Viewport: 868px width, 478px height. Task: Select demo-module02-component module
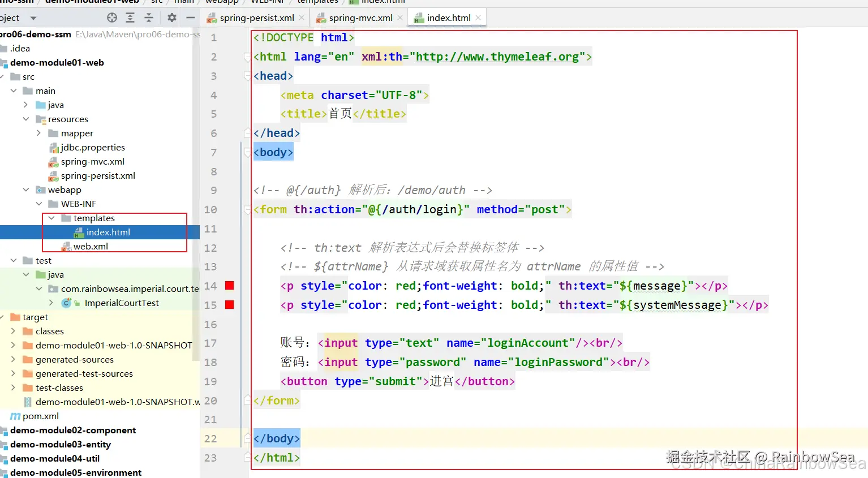coord(73,430)
